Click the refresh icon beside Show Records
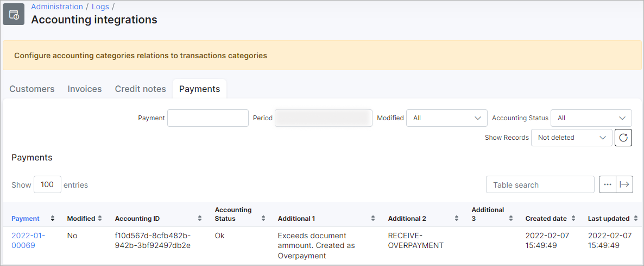The width and height of the screenshot is (644, 266). 623,138
